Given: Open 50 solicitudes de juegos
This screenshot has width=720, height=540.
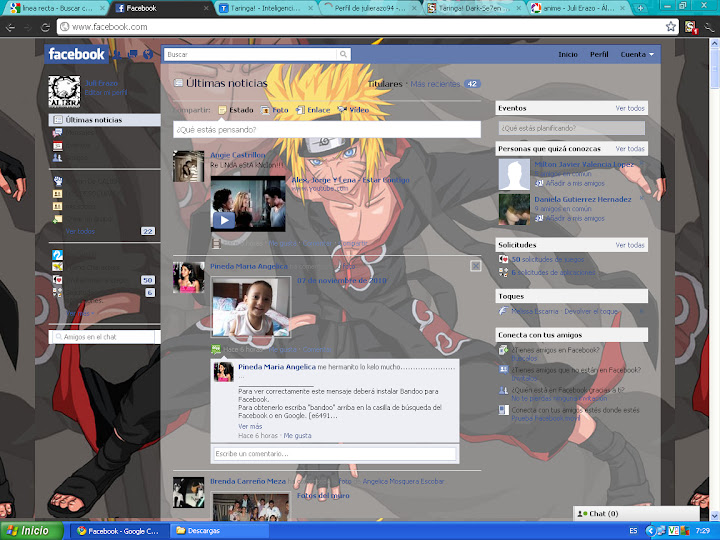Looking at the screenshot, I should 547,259.
